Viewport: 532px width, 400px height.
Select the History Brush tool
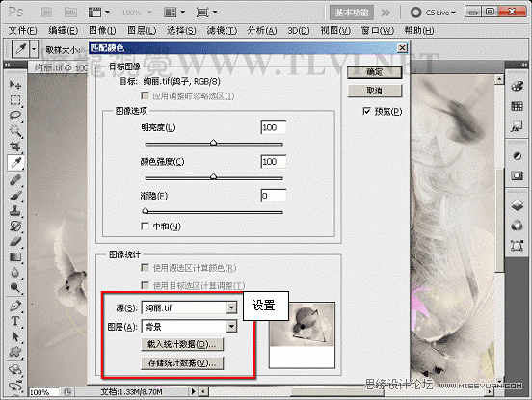pos(15,226)
